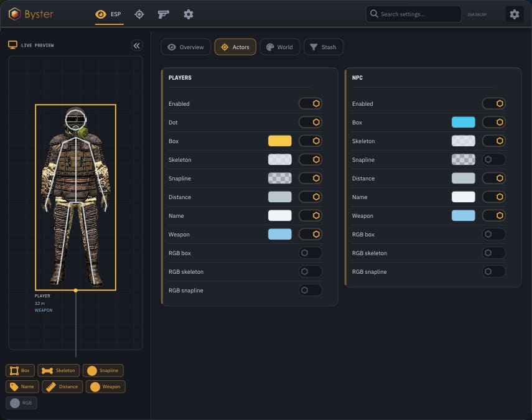Select the Actors tab

click(x=235, y=47)
